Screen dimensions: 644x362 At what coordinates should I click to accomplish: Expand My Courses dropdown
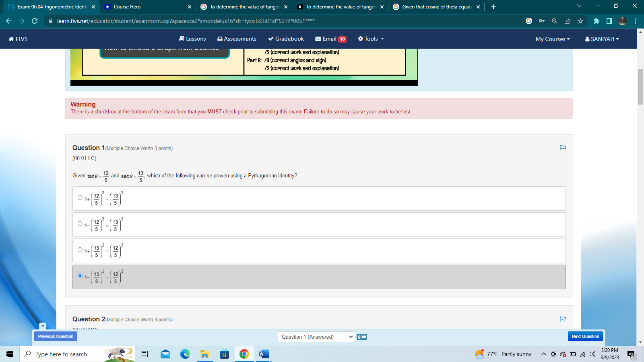pos(553,39)
